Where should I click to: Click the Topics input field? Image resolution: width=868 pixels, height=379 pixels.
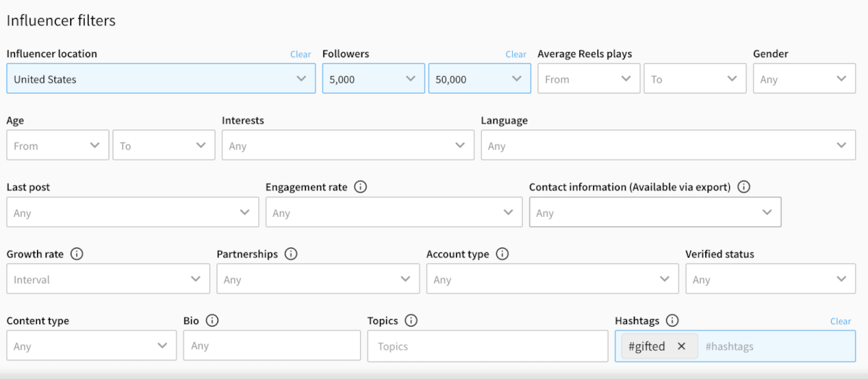[488, 346]
